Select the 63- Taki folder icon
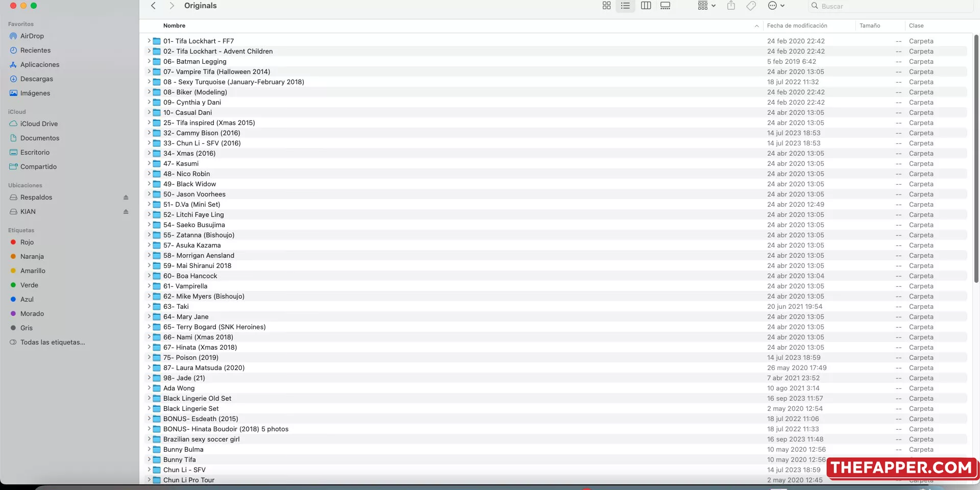The width and height of the screenshot is (980, 490). click(157, 307)
